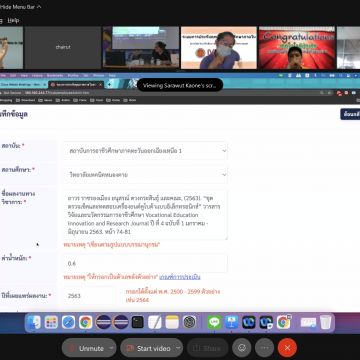
Task: Open LINE app in the dock
Action: 214,322
